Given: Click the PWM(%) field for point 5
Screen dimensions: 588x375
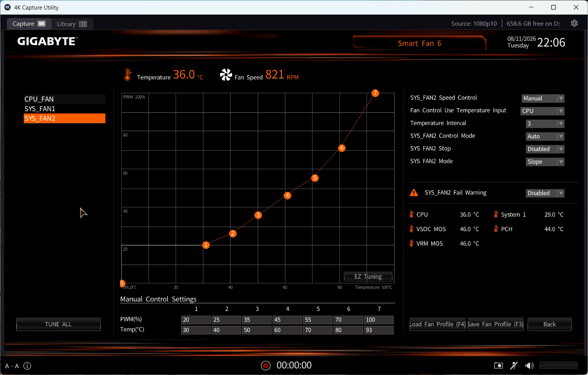Looking at the screenshot, I should [318, 320].
